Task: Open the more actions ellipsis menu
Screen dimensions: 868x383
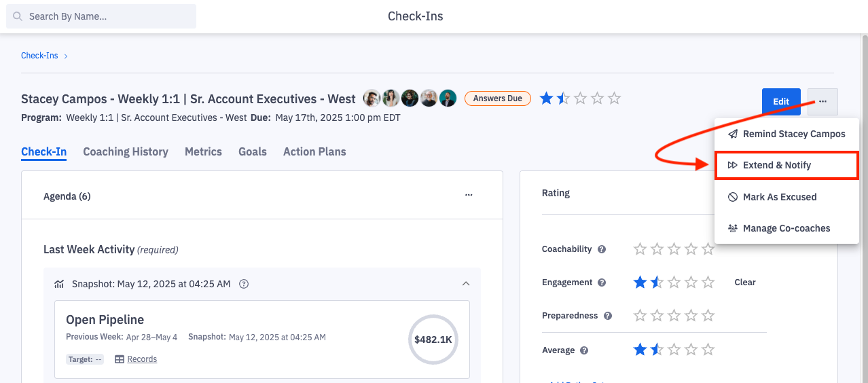Action: [x=822, y=102]
